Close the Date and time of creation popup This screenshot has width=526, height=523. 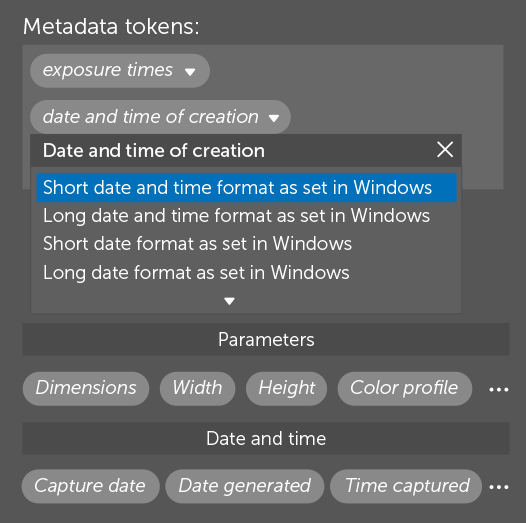pyautogui.click(x=445, y=150)
